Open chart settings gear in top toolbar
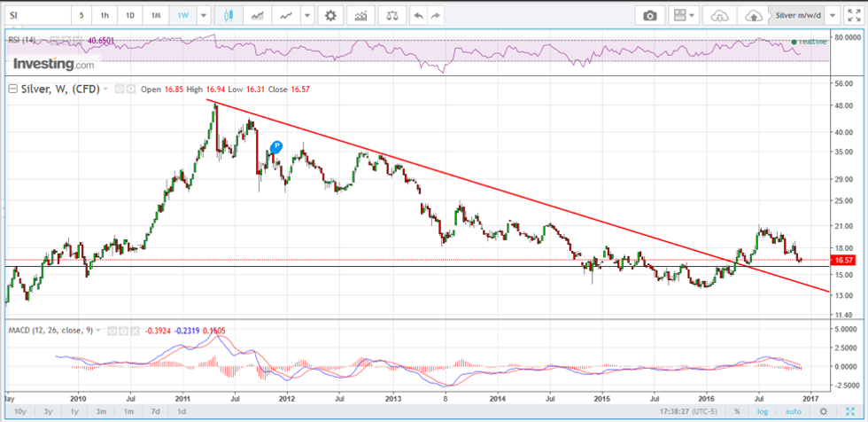The image size is (868, 422). [x=331, y=15]
